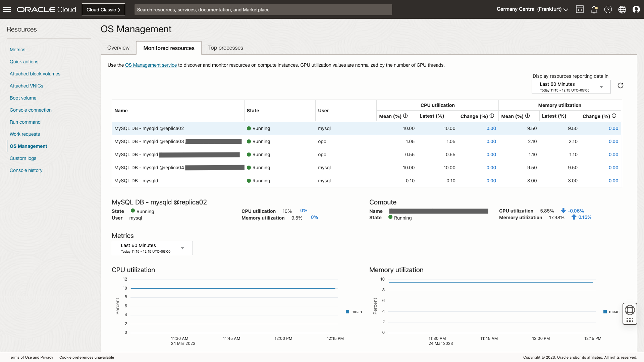
Task: Open the user profile avatar menu
Action: [x=636, y=9]
